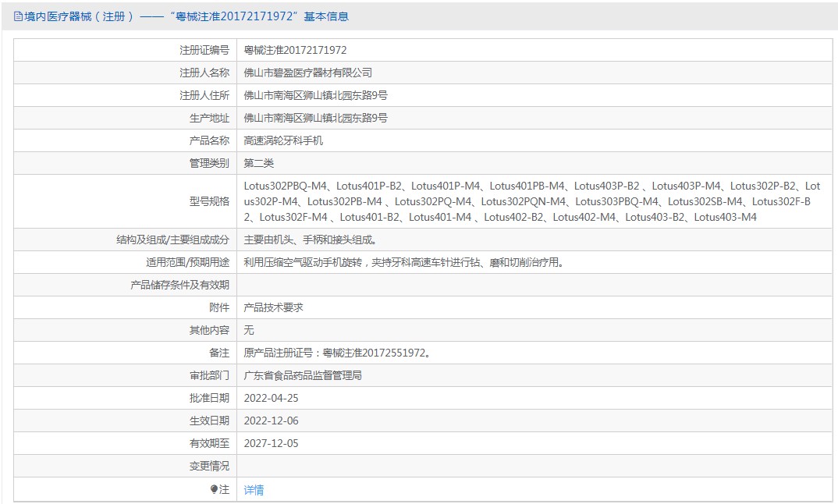Click effective date 2022-12-06
The height and width of the screenshot is (504, 838).
click(271, 421)
